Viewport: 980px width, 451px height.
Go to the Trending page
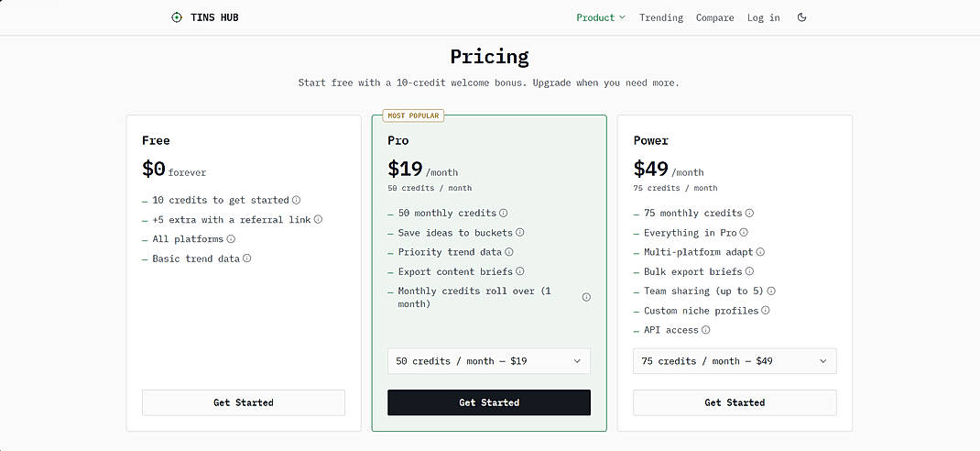661,17
